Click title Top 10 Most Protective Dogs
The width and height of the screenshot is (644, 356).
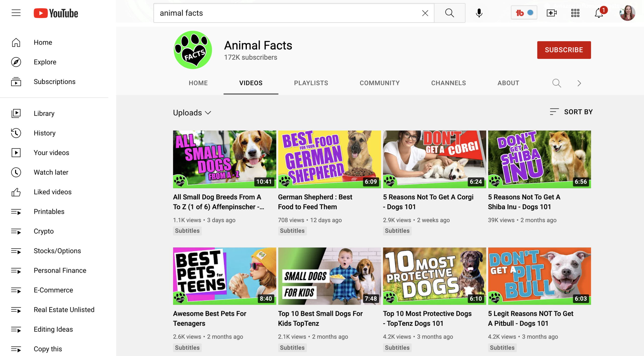pos(427,318)
